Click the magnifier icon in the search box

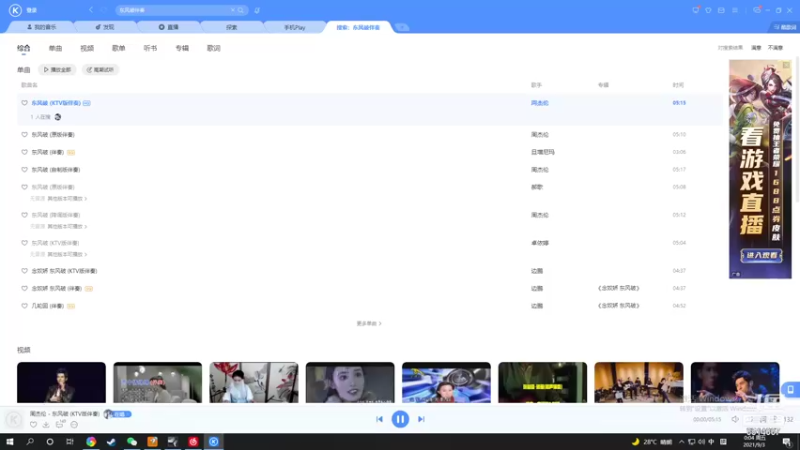coord(241,10)
